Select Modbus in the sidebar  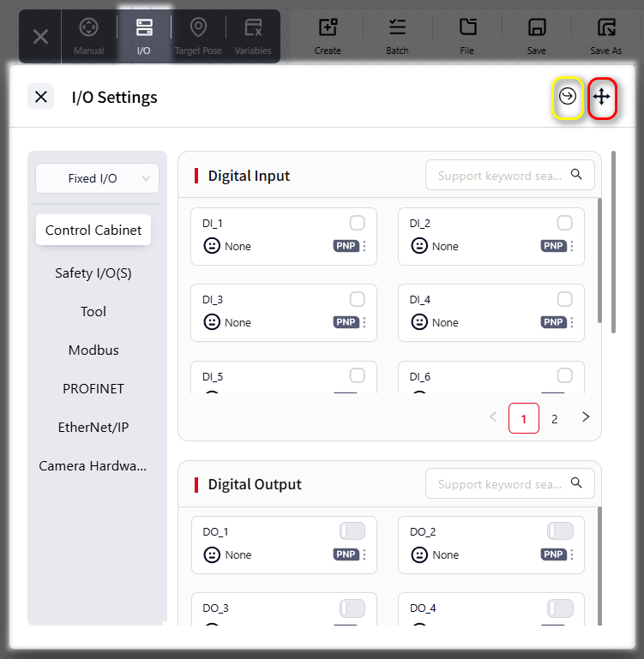(93, 350)
